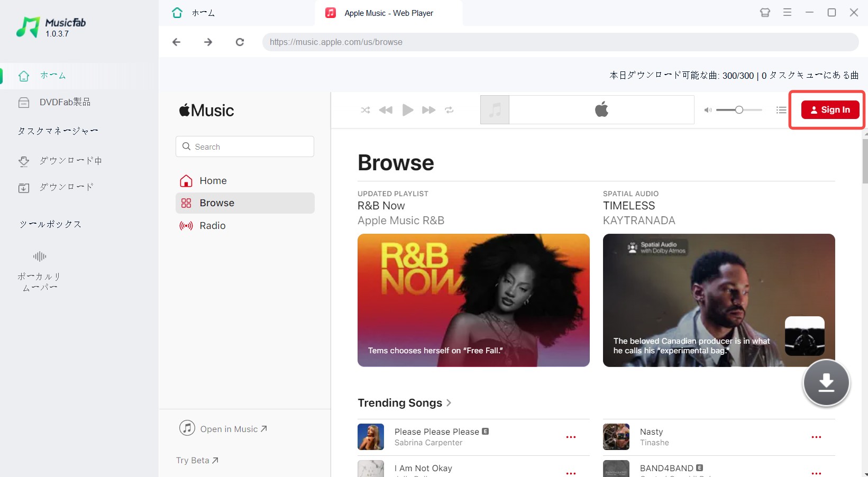Open the hamburger menu in title bar
Image resolution: width=868 pixels, height=477 pixels.
click(787, 12)
